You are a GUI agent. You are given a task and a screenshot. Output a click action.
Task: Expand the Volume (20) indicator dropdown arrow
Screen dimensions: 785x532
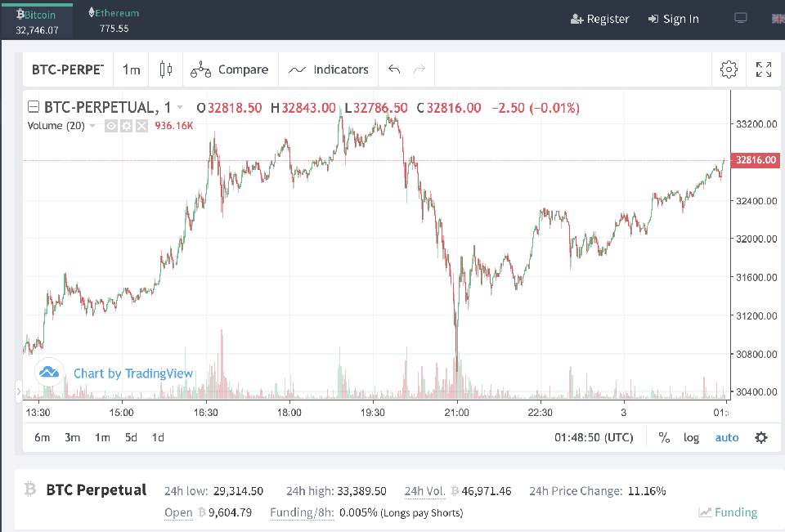point(92,126)
